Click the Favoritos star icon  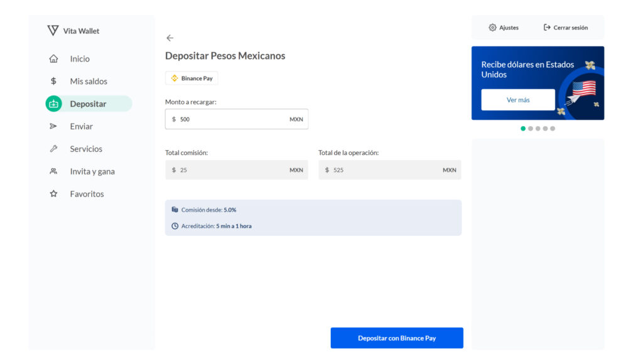click(53, 194)
